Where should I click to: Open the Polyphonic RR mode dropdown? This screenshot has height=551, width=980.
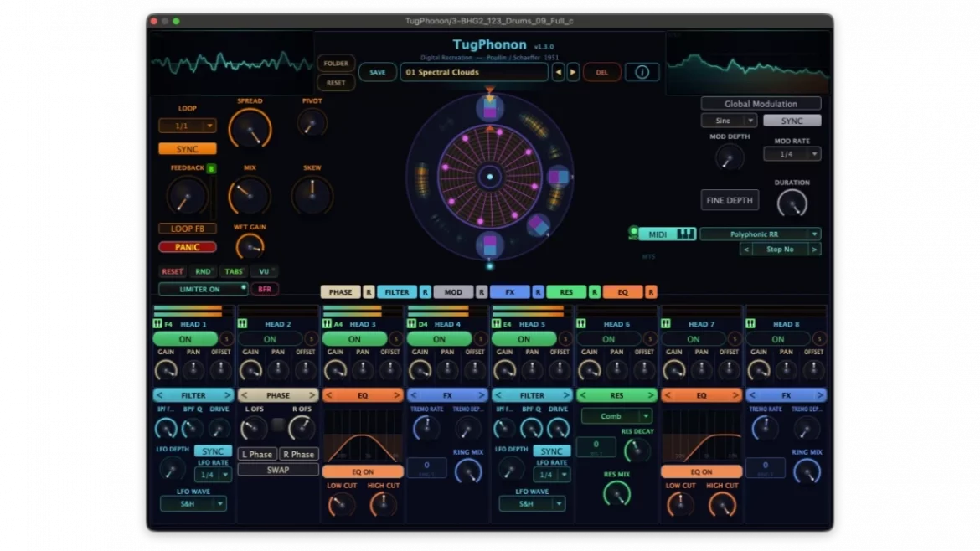pyautogui.click(x=760, y=234)
